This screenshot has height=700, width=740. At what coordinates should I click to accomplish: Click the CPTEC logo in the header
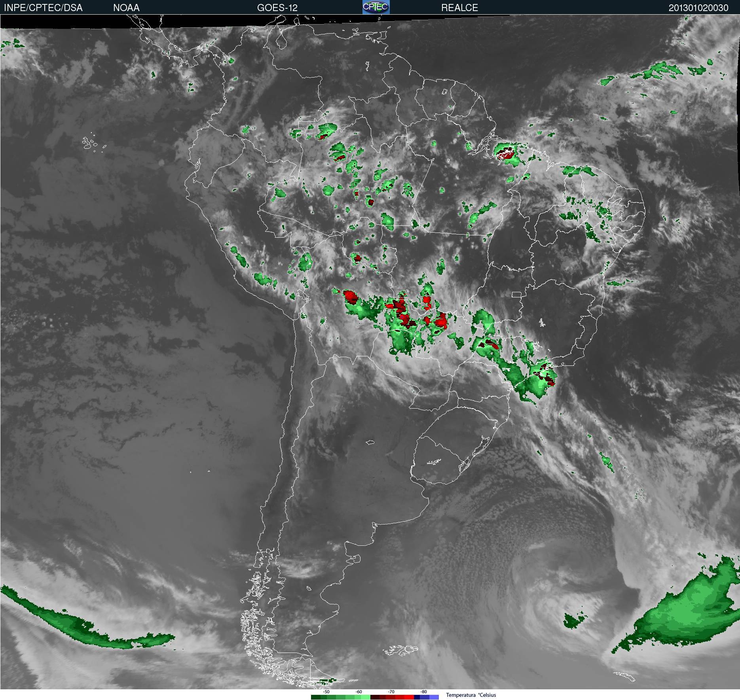(x=376, y=7)
